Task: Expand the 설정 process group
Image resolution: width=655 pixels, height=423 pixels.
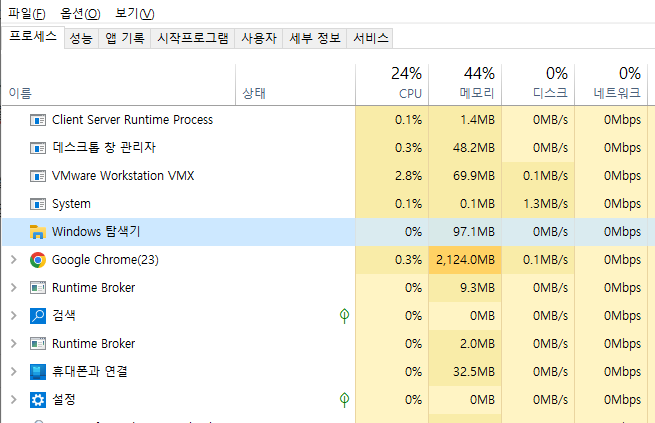Action: tap(13, 400)
